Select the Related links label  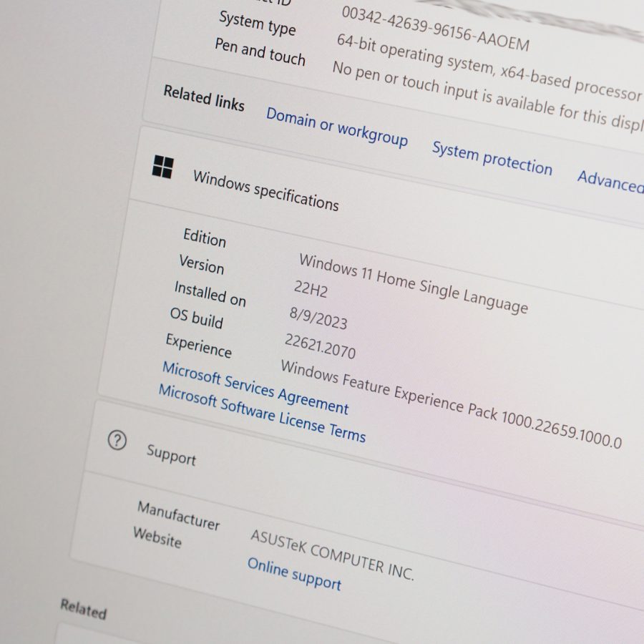tap(204, 98)
